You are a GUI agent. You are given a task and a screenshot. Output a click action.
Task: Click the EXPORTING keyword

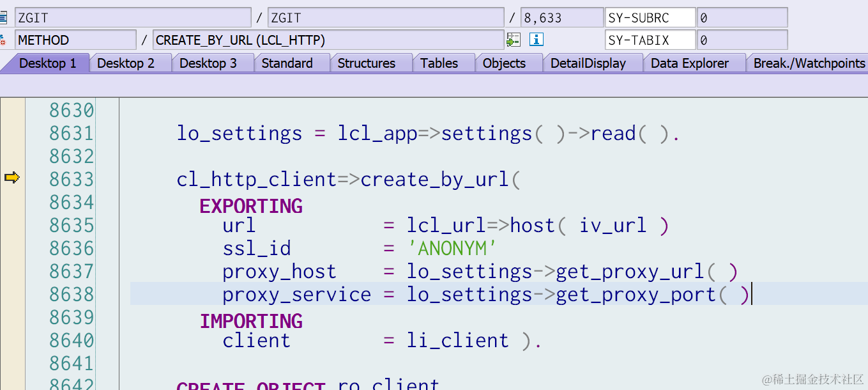click(x=251, y=207)
